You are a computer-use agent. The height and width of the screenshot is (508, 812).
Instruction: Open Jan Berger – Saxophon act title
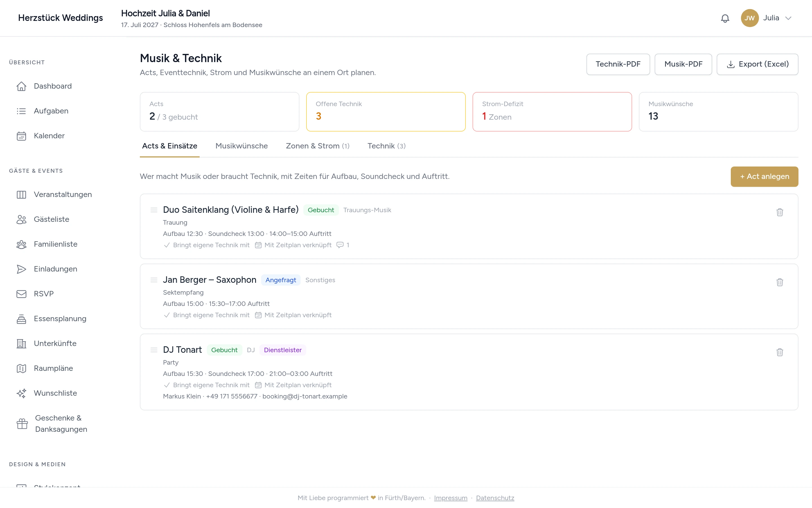(x=209, y=280)
